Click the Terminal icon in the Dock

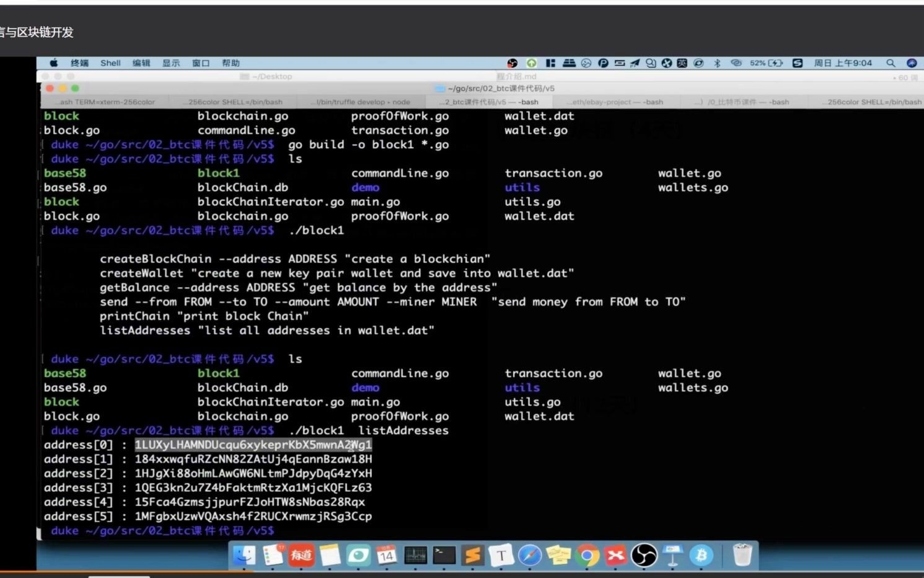click(x=444, y=555)
